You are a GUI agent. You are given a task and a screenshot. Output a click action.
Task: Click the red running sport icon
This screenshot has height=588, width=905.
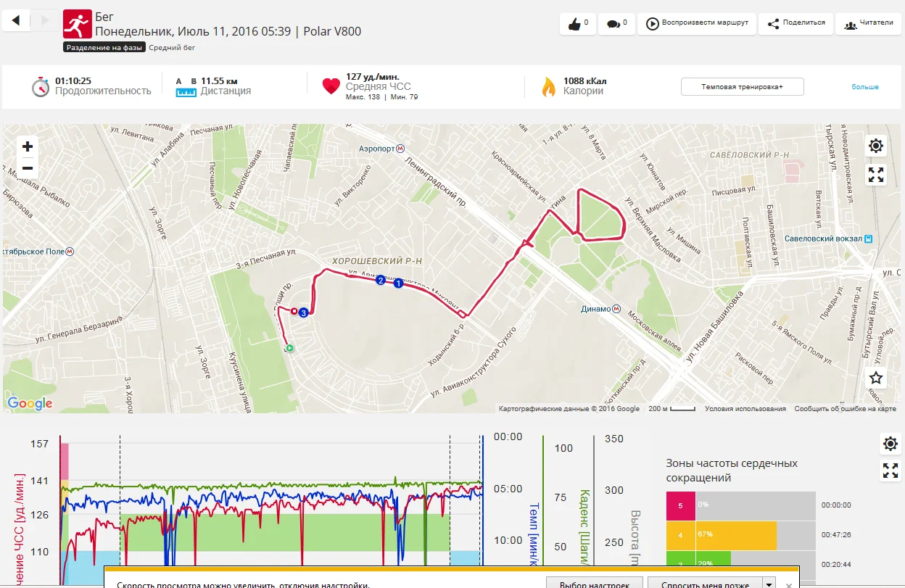(x=77, y=24)
